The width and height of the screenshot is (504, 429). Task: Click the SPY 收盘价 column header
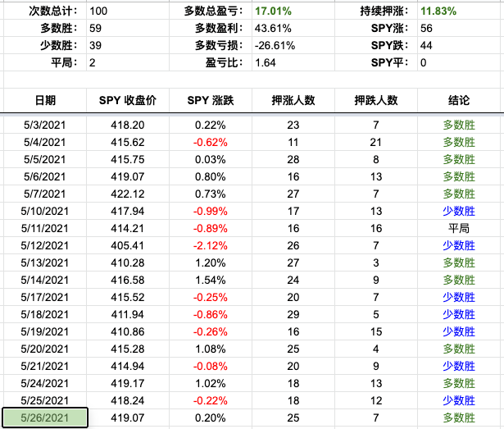127,100
